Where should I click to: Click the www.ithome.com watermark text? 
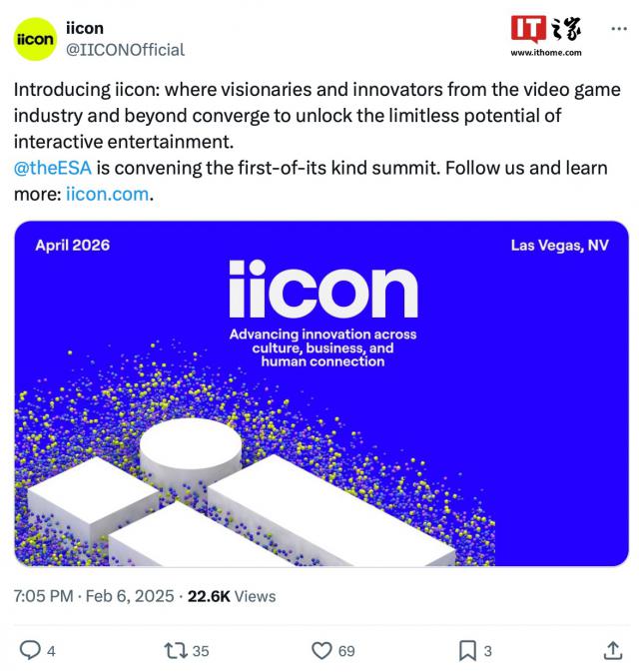click(546, 52)
